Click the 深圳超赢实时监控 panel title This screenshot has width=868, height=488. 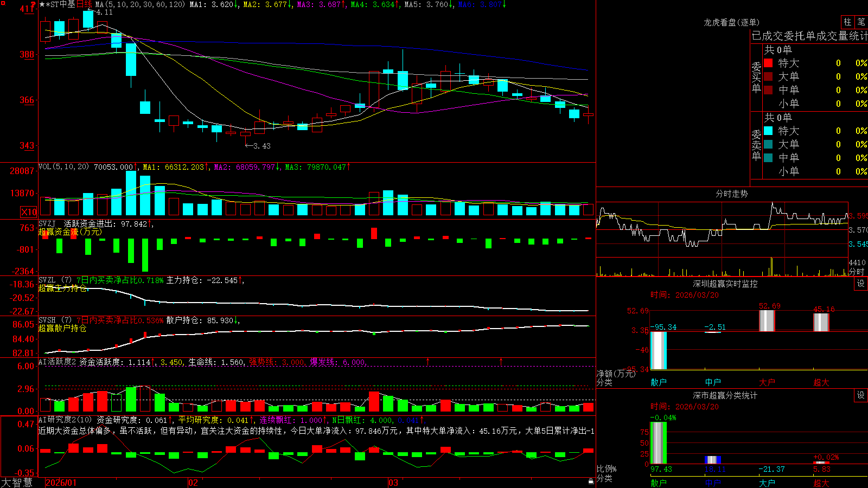pos(725,284)
